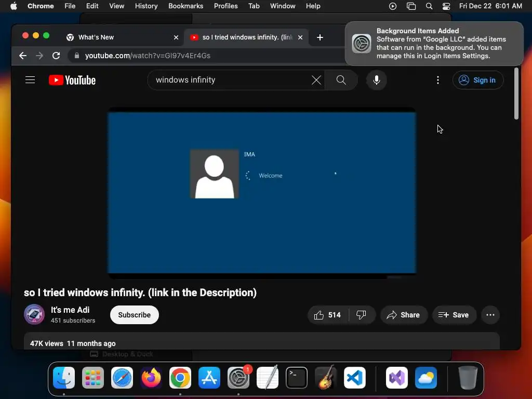Click the Chrome address bar URL

tap(148, 56)
